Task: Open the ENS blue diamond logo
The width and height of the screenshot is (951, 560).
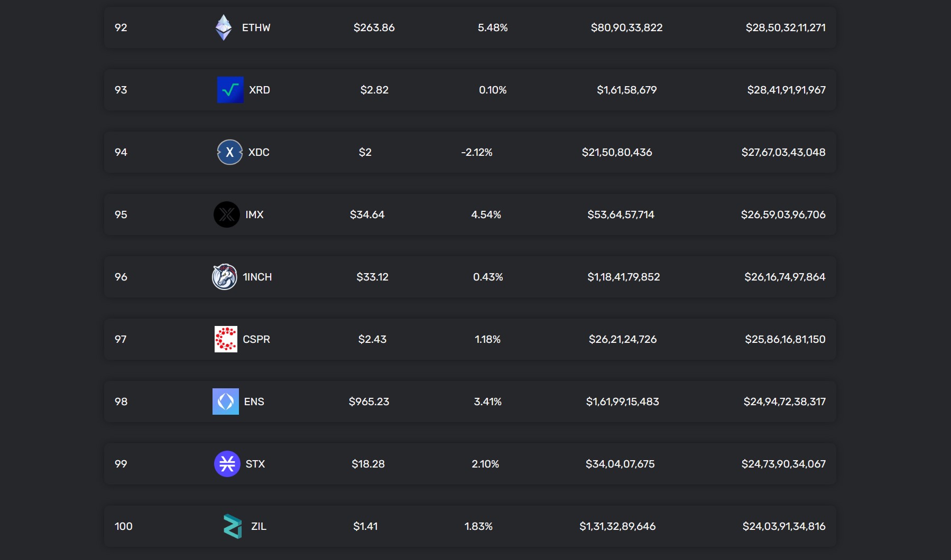Action: [226, 402]
